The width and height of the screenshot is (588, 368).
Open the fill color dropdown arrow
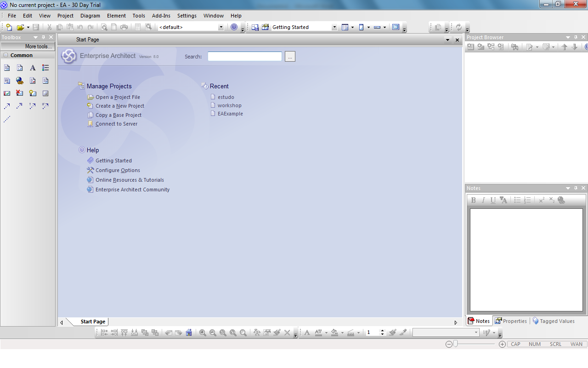[342, 333]
